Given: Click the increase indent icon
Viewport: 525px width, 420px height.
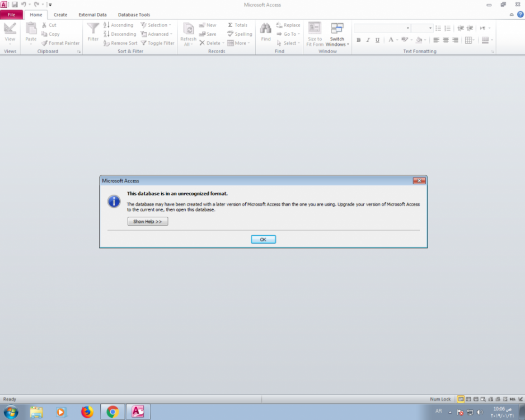Looking at the screenshot, I should pyautogui.click(x=470, y=28).
